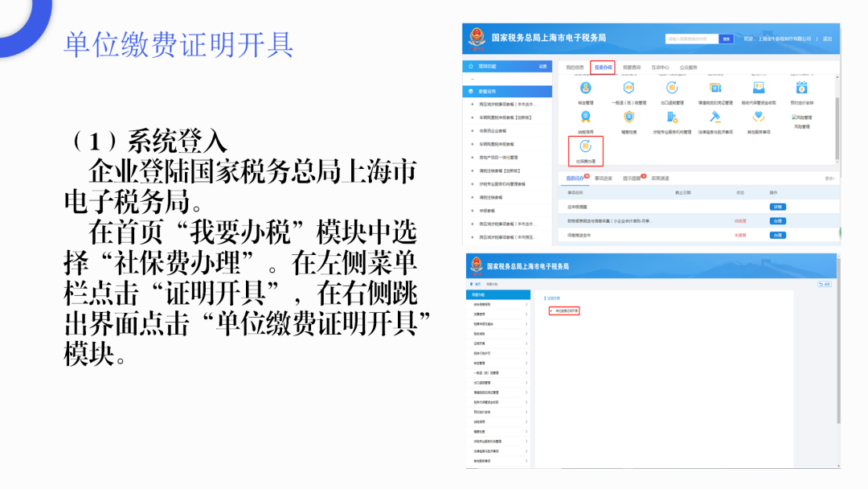
Task: Click the blue search button in the header
Action: pyautogui.click(x=727, y=39)
